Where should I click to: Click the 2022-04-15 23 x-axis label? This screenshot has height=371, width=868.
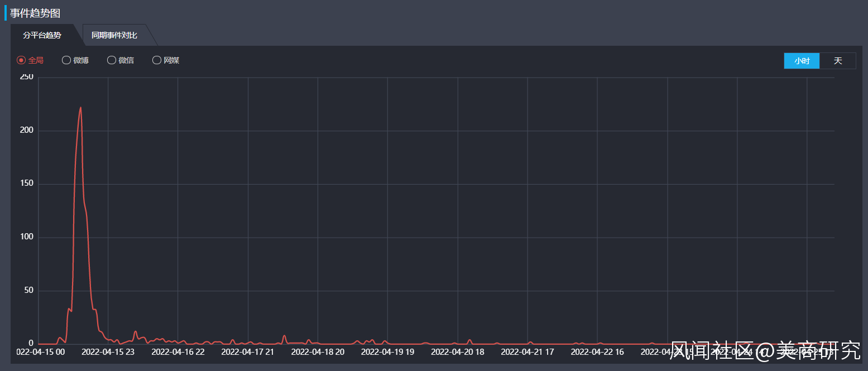(x=108, y=352)
